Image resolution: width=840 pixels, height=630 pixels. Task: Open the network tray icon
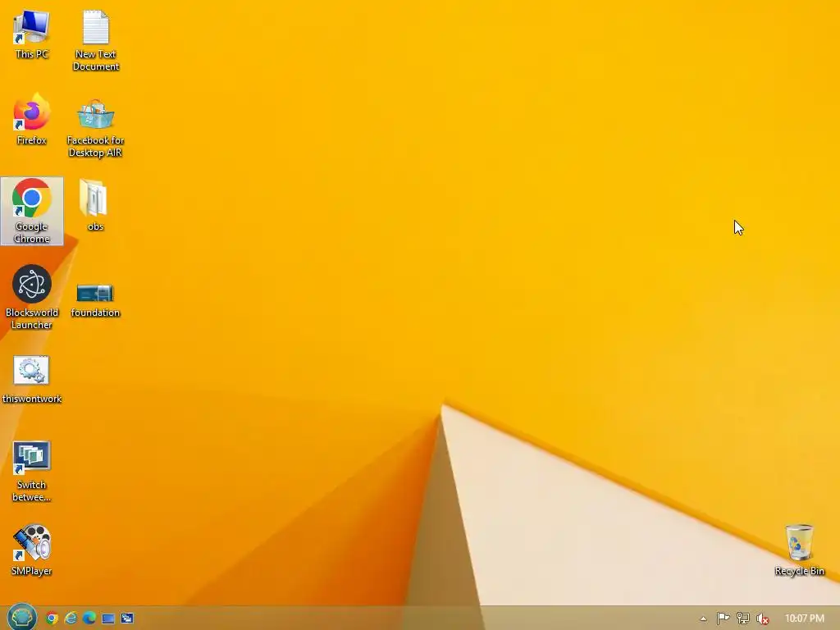742,619
